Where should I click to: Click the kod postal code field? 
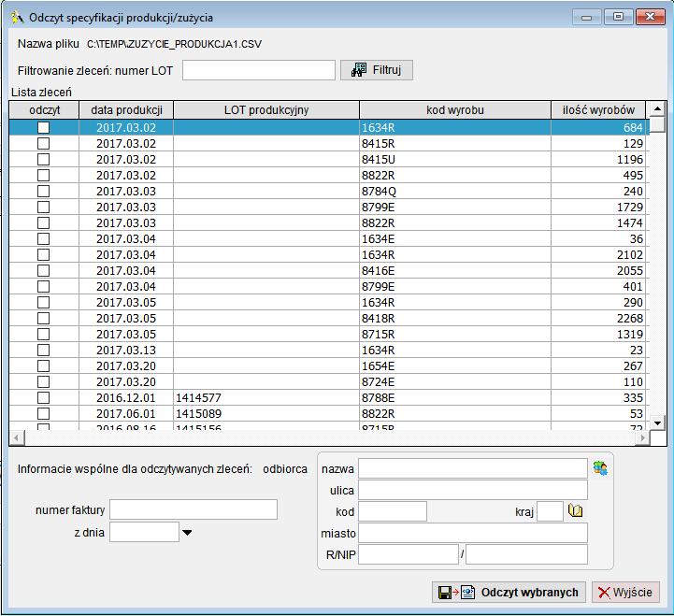coord(393,511)
